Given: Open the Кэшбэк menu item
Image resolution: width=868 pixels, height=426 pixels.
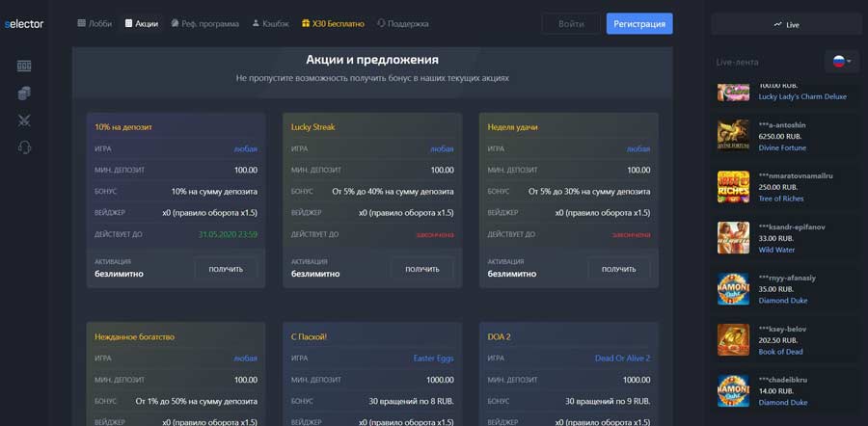Looking at the screenshot, I should 269,23.
